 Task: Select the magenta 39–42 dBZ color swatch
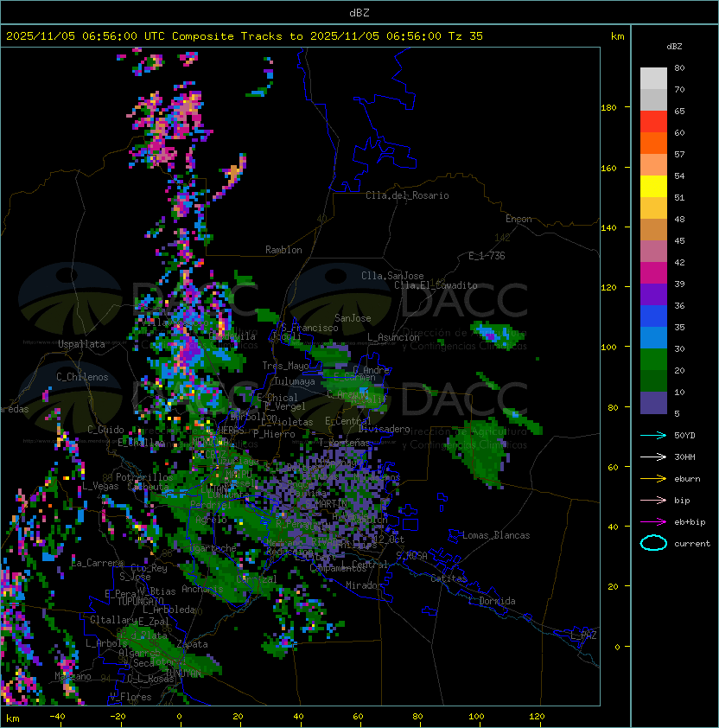(x=653, y=273)
